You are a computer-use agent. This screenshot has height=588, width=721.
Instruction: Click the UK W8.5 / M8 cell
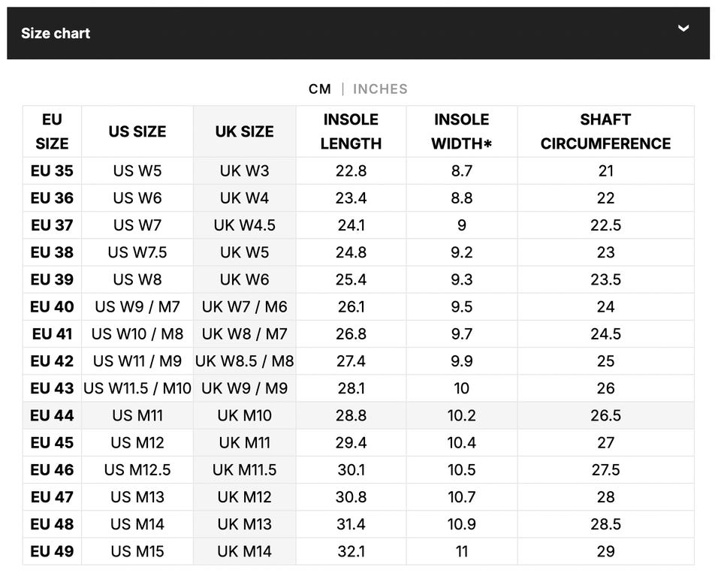[x=244, y=361]
